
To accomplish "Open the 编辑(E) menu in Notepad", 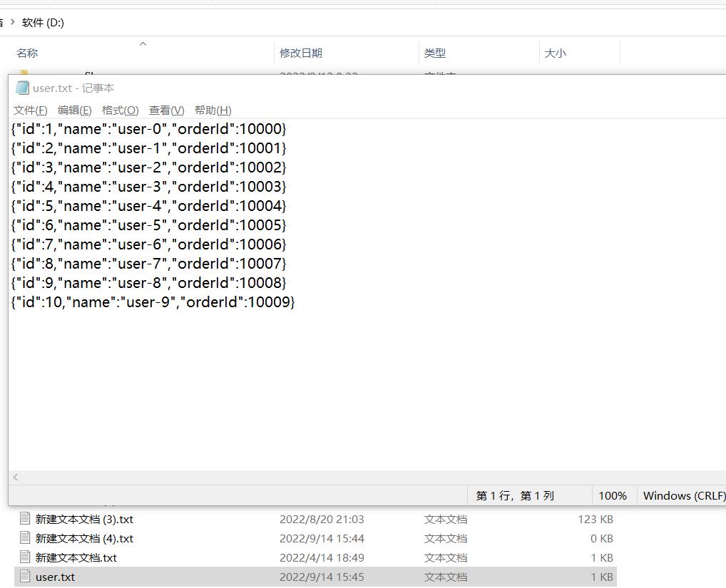I will (x=75, y=110).
